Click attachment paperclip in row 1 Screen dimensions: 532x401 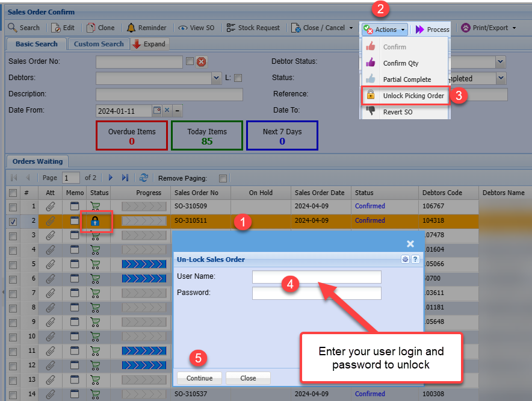pyautogui.click(x=50, y=206)
